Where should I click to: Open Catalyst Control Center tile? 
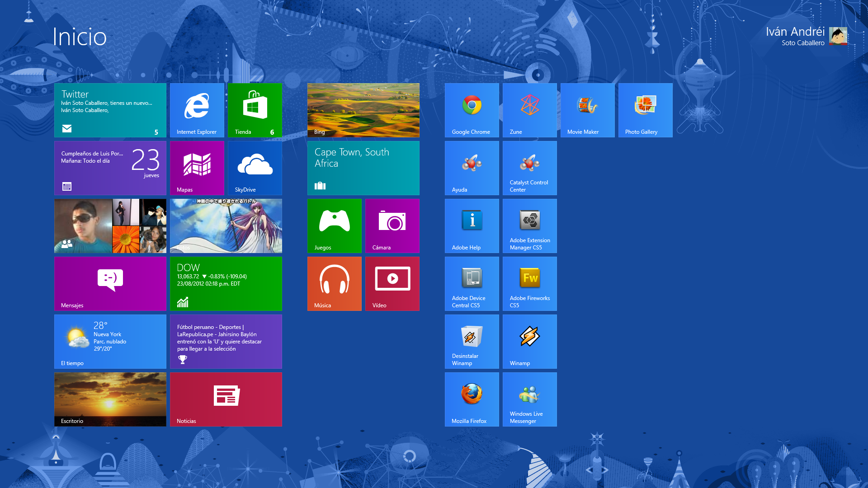click(x=530, y=168)
